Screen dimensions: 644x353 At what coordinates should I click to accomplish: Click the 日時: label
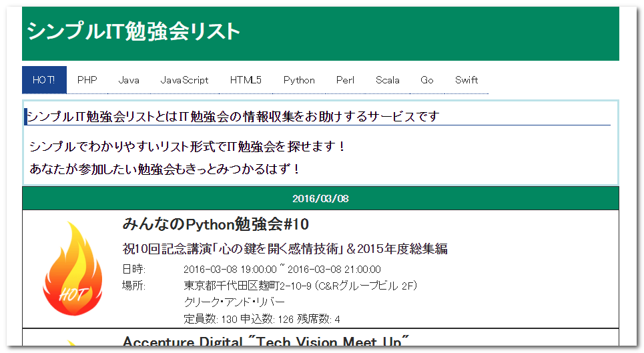click(x=134, y=270)
